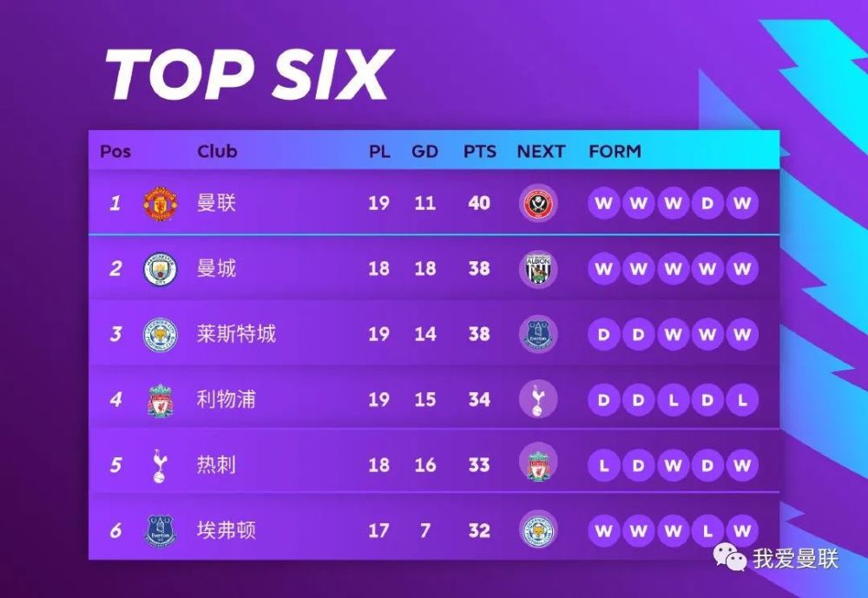Screen dimensions: 868x598
Task: Open Sheffield United next-opponent badge
Action: click(x=538, y=203)
